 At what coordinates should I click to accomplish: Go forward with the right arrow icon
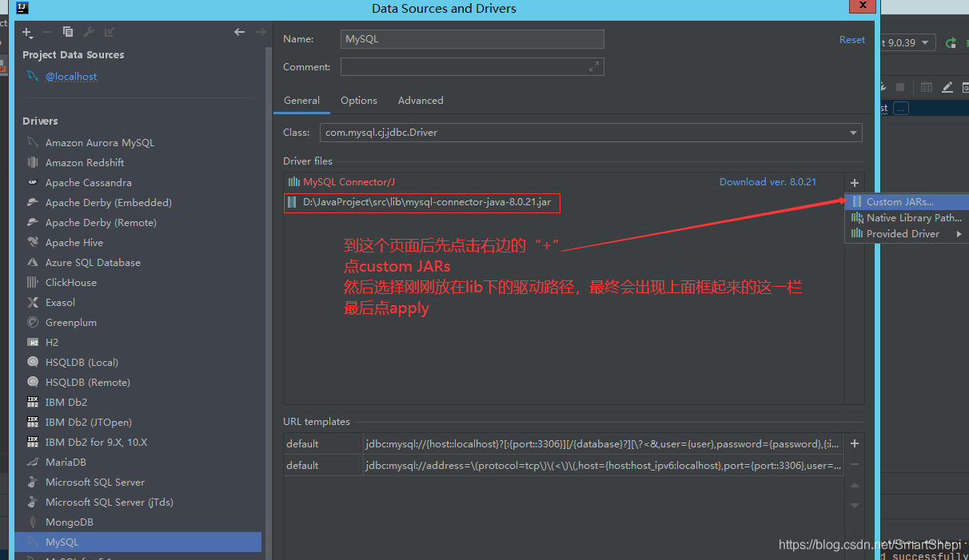coord(261,32)
